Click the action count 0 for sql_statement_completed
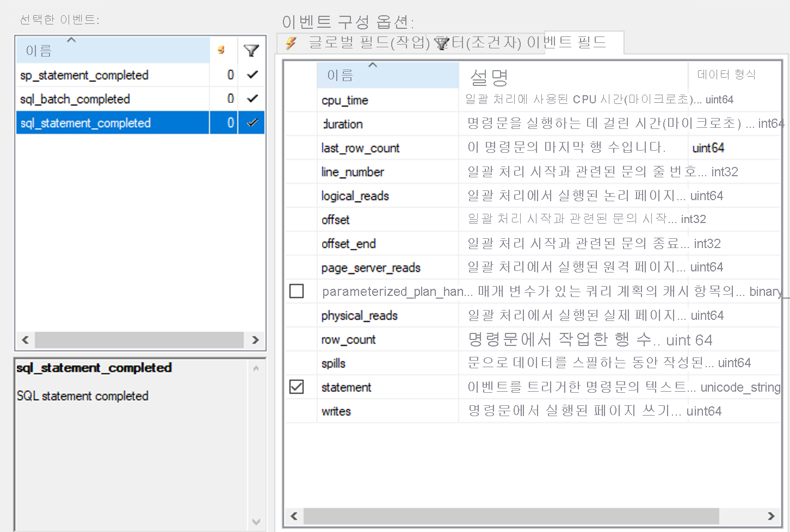790x532 pixels. coord(231,123)
